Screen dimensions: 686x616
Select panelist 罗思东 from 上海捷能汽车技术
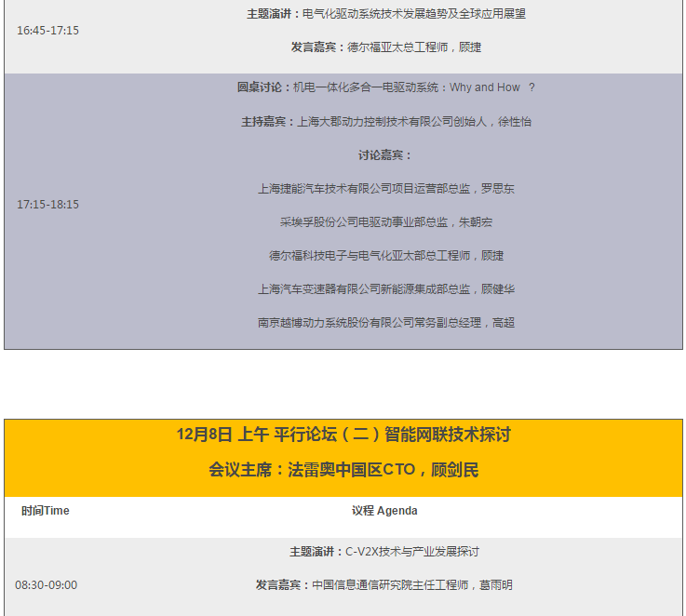click(385, 189)
